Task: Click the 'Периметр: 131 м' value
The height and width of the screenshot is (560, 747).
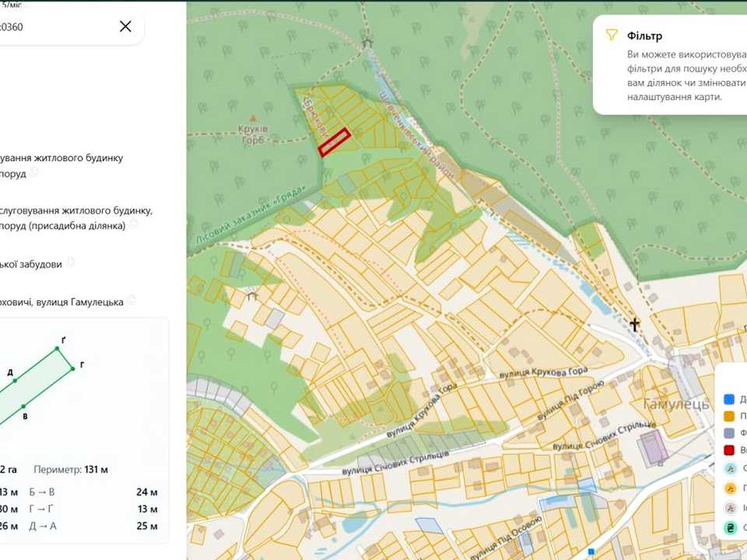Action: pyautogui.click(x=71, y=470)
